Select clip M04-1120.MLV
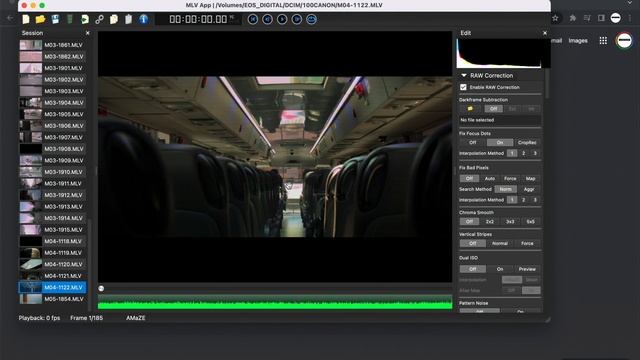The image size is (640, 360). 53,264
